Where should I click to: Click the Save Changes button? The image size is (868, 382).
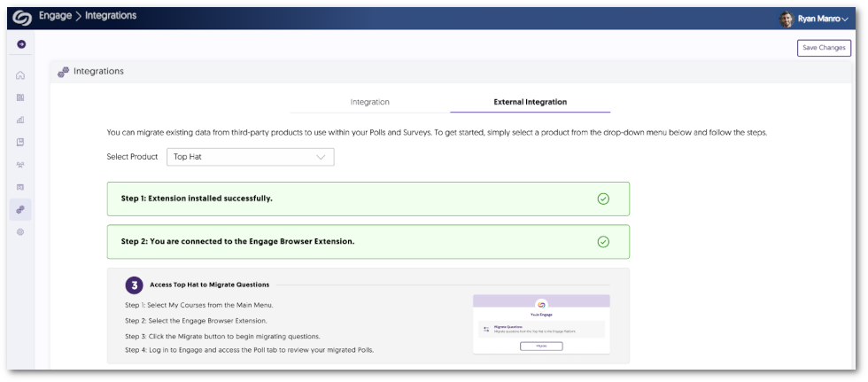(824, 48)
